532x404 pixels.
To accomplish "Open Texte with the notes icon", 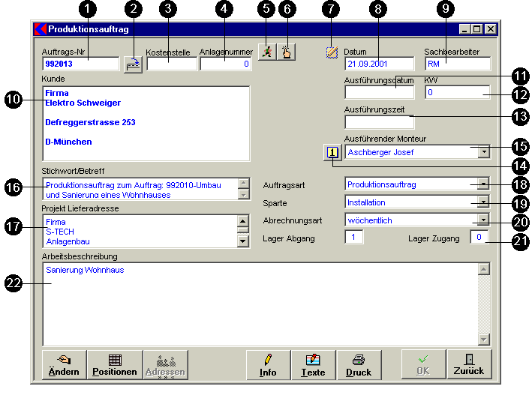I will click(313, 365).
